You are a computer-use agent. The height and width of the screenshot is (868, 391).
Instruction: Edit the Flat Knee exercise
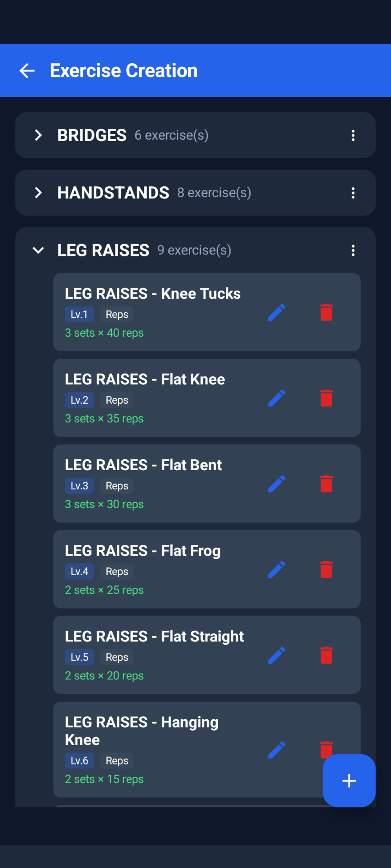[x=277, y=398]
